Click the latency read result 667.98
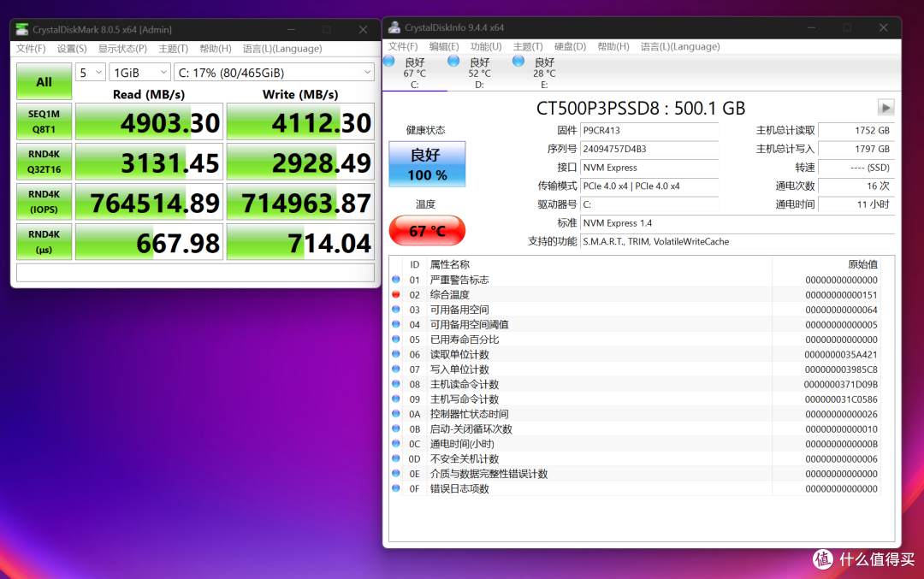924x579 pixels. (x=149, y=241)
